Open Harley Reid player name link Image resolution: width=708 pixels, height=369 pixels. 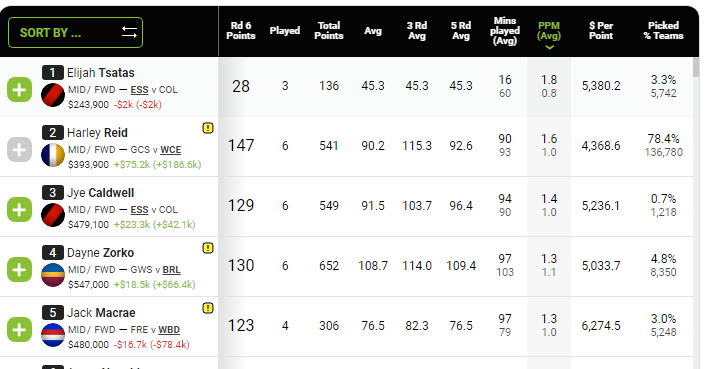97,133
